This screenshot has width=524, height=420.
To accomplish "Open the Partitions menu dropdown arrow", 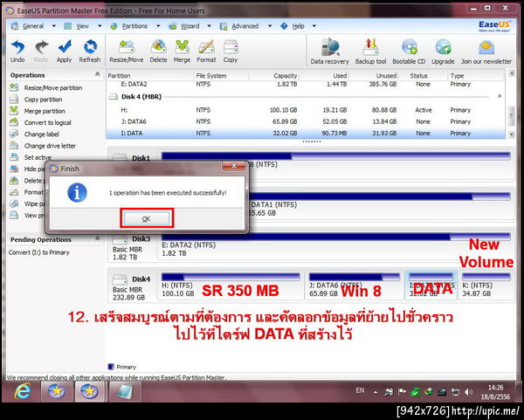I will 158,26.
